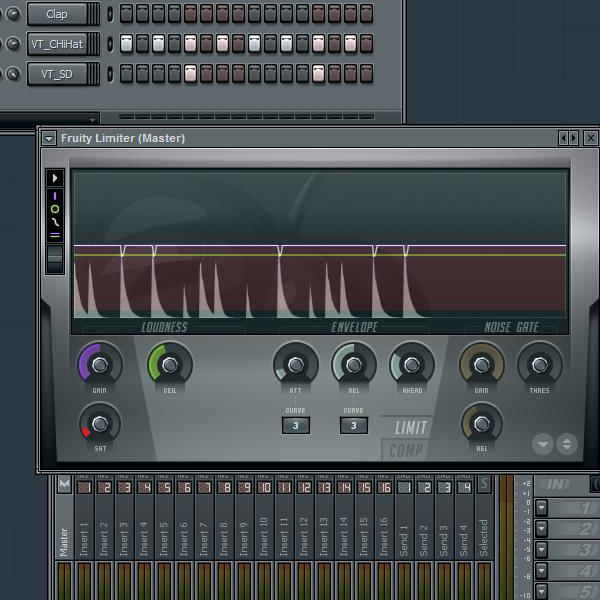Click the Noise Gate THRES knob
This screenshot has width=600, height=600.
(540, 365)
